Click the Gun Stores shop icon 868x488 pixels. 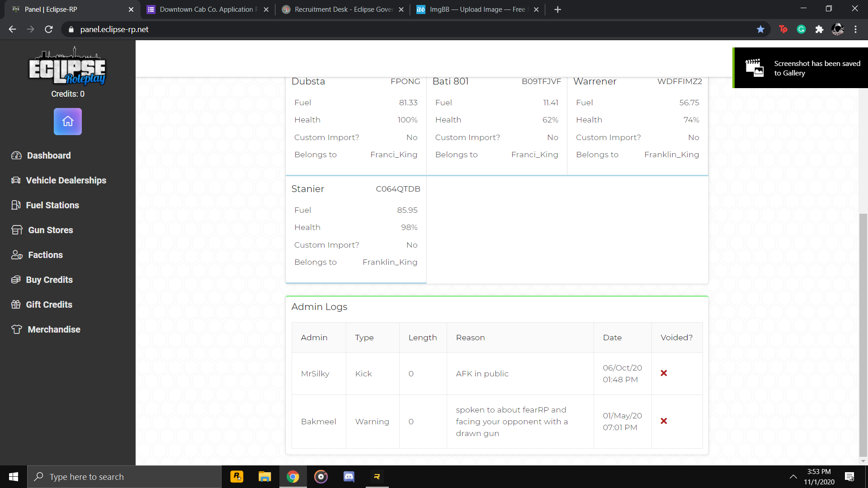click(x=17, y=230)
